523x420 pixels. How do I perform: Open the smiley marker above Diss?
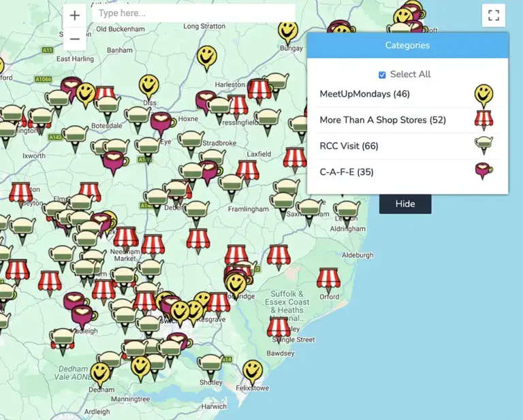(x=148, y=85)
